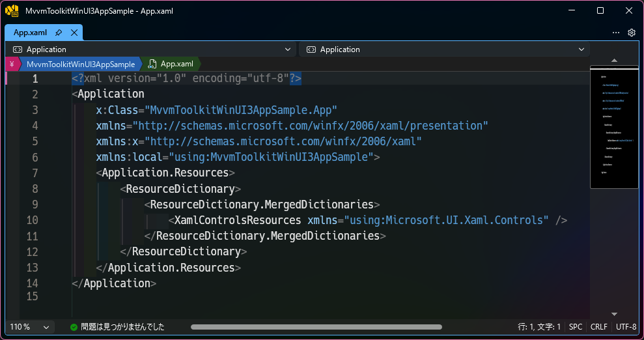Select App.xaml breadcrumb segment

tap(176, 64)
